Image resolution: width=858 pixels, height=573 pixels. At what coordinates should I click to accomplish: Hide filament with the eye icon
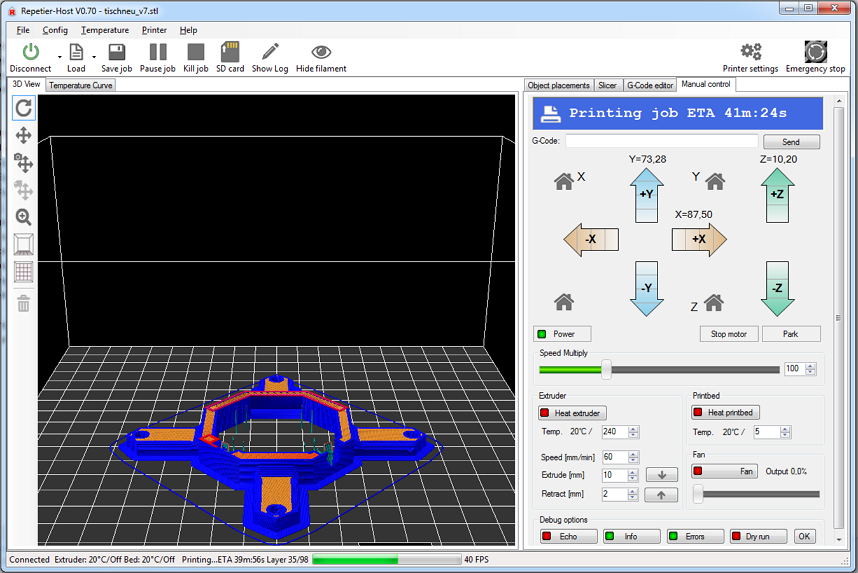tap(321, 52)
